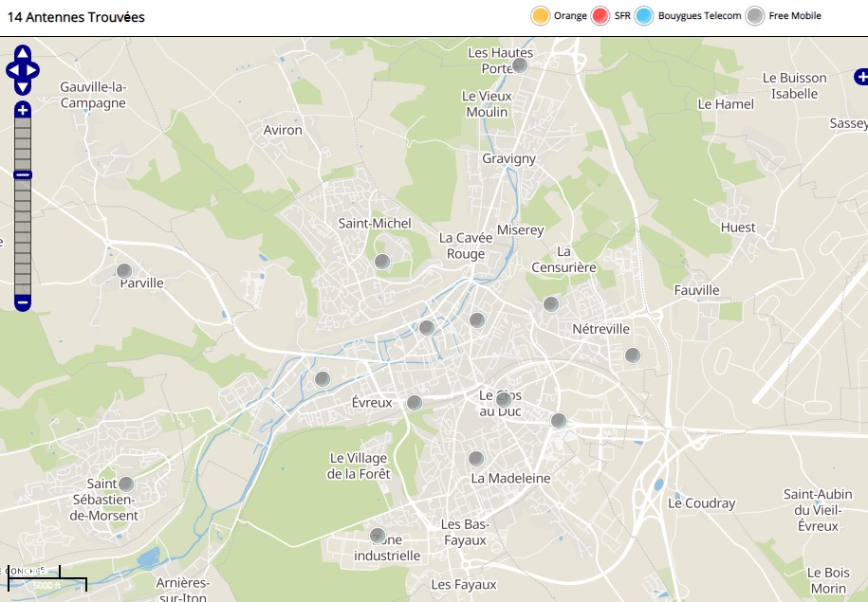
Task: Select the antenna marker at Les Hautes Portes
Action: point(519,65)
